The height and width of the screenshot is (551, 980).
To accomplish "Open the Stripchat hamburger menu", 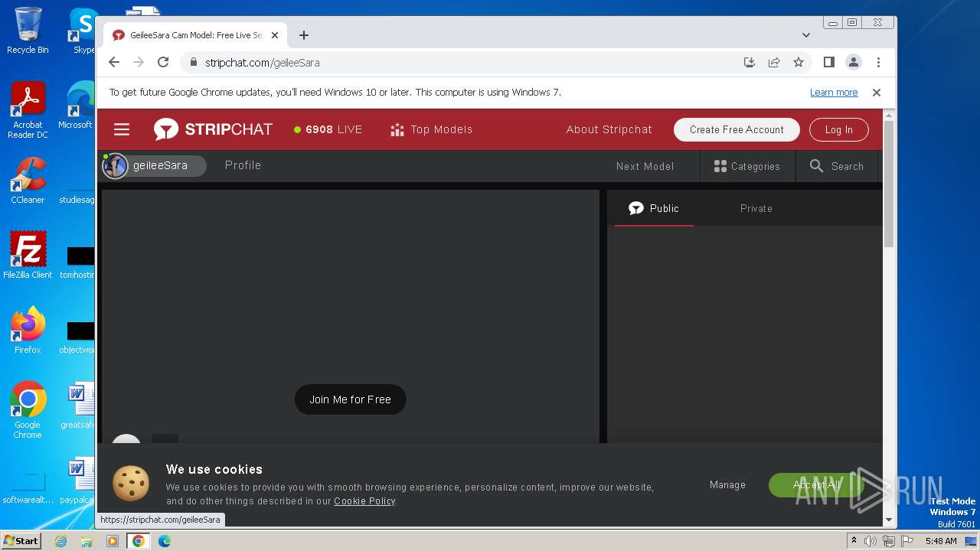I will [x=122, y=129].
